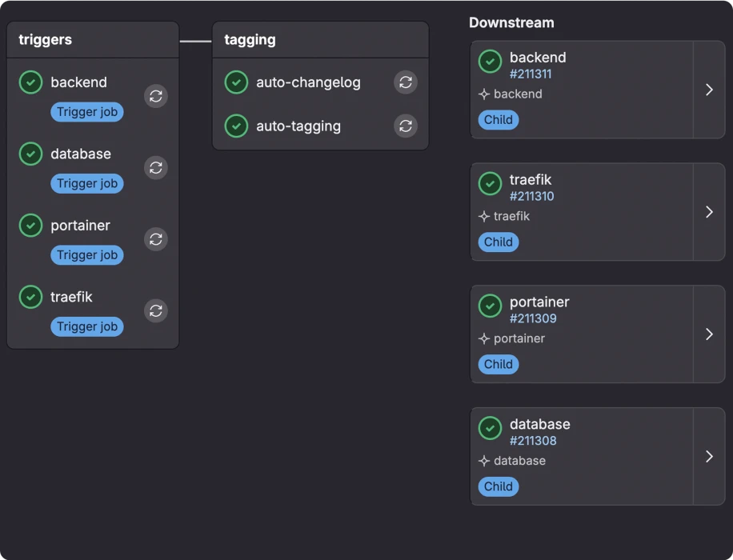Expand the database downstream pipeline

point(709,456)
